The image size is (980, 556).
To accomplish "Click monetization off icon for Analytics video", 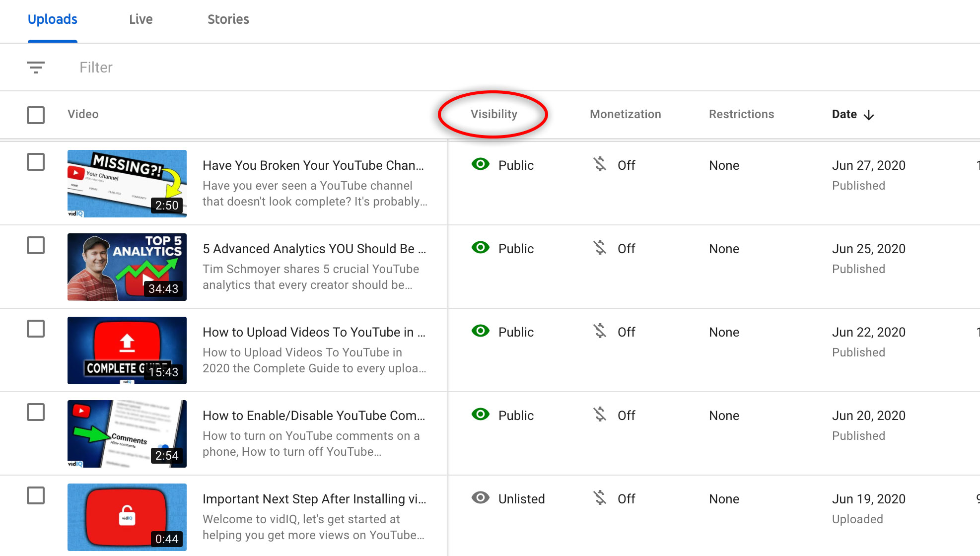I will point(600,248).
